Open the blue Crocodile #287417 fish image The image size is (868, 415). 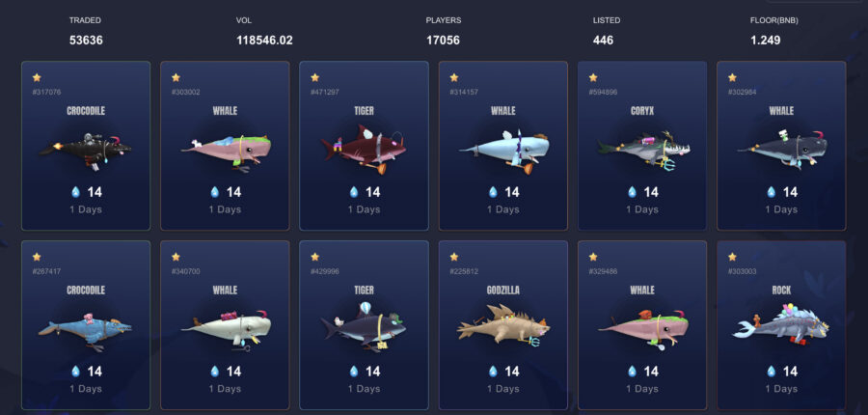point(85,331)
